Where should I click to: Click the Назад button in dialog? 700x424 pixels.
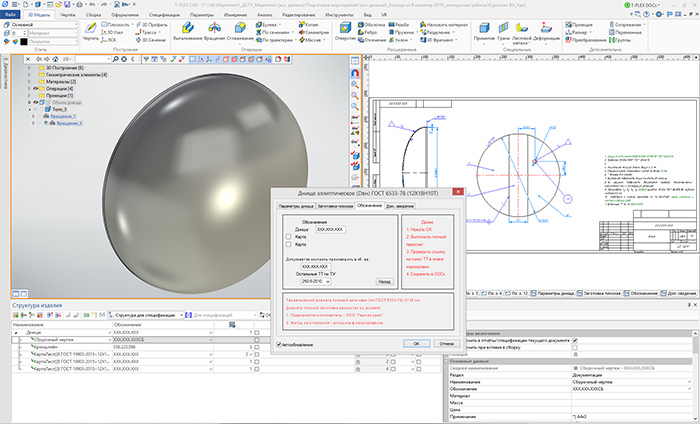(384, 282)
